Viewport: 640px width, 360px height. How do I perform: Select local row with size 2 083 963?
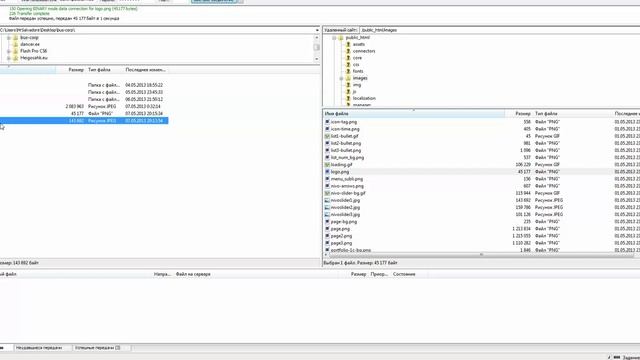point(84,107)
